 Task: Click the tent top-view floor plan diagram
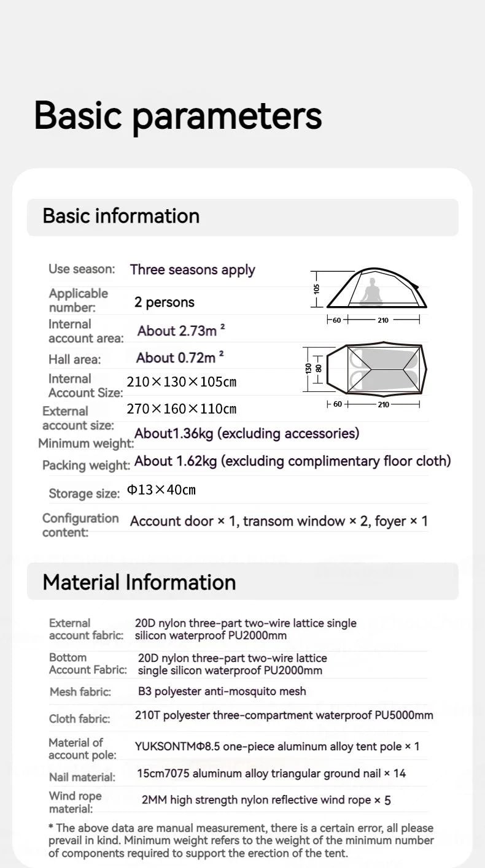click(376, 369)
